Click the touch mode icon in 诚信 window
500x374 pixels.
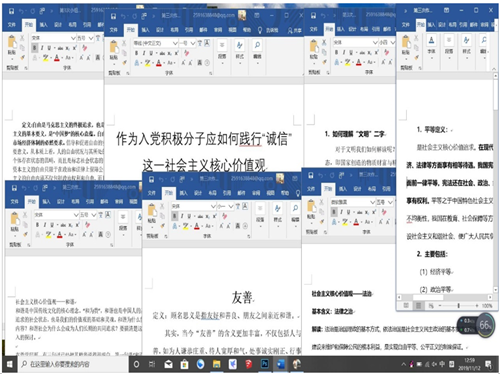[144, 16]
